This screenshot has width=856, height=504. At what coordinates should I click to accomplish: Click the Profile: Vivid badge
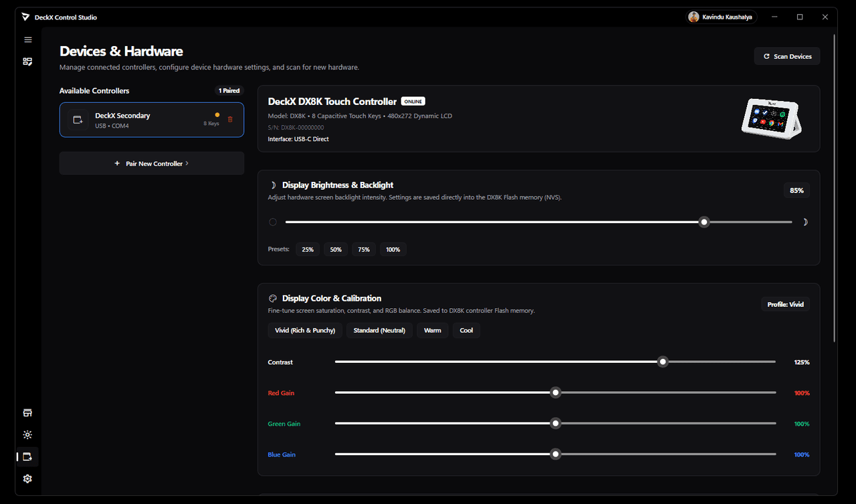[x=786, y=304]
